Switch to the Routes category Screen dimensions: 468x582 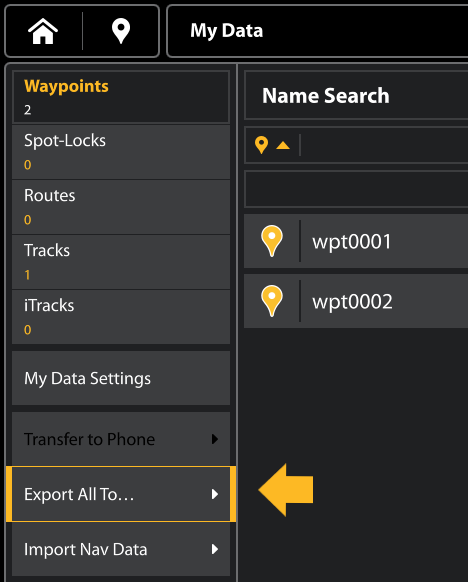point(121,207)
